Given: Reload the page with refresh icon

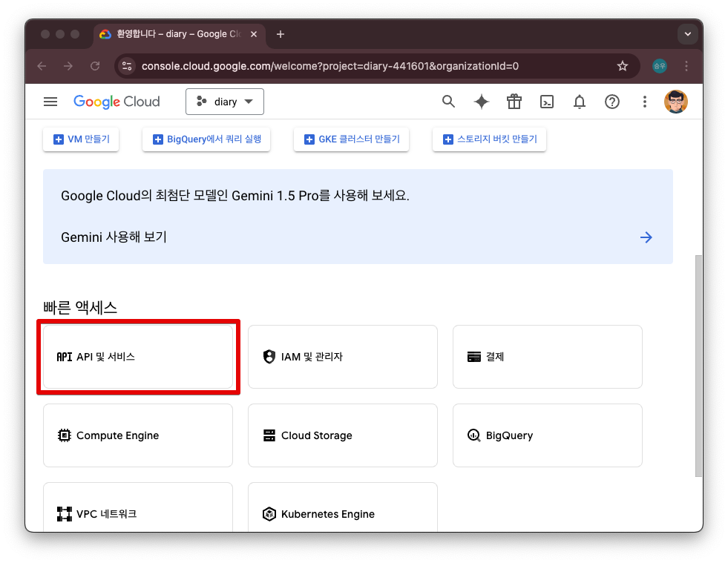Looking at the screenshot, I should pos(95,66).
